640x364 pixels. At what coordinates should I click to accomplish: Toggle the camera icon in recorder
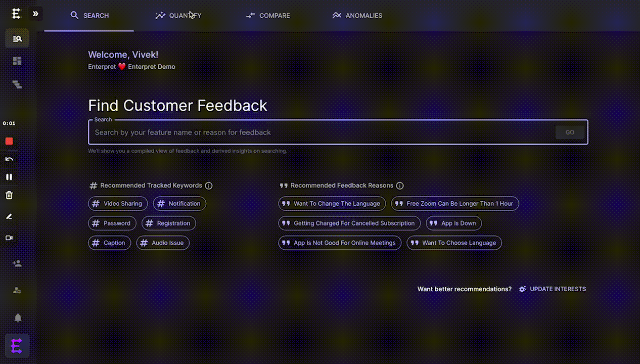[x=9, y=238]
